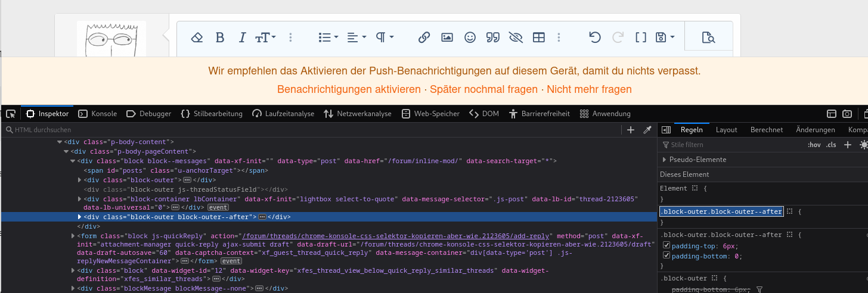Click the create new node plus icon
Image resolution: width=868 pixels, height=293 pixels.
(x=631, y=130)
